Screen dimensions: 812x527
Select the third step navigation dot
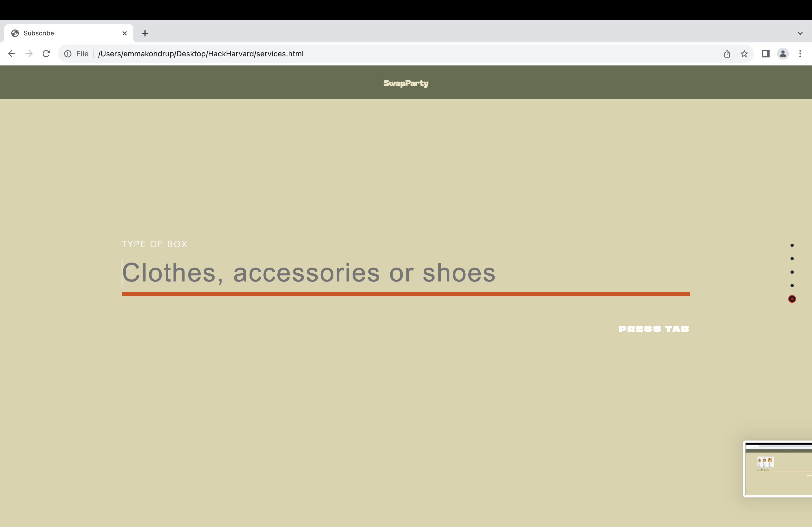coord(792,272)
